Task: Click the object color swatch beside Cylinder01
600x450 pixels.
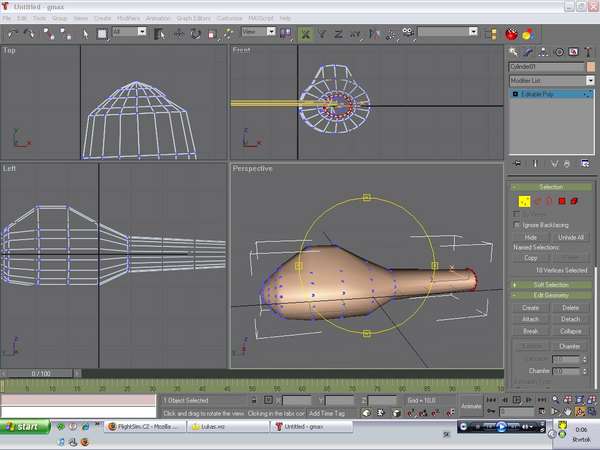Action: click(591, 67)
